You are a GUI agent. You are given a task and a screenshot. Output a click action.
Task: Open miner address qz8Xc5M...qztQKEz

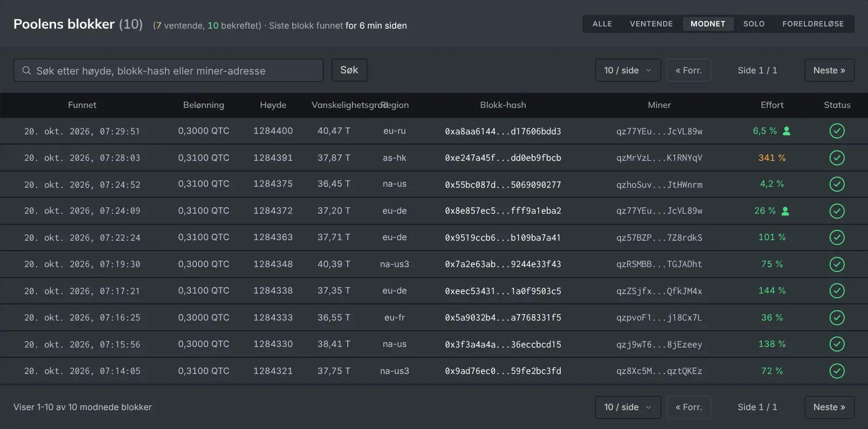point(659,371)
